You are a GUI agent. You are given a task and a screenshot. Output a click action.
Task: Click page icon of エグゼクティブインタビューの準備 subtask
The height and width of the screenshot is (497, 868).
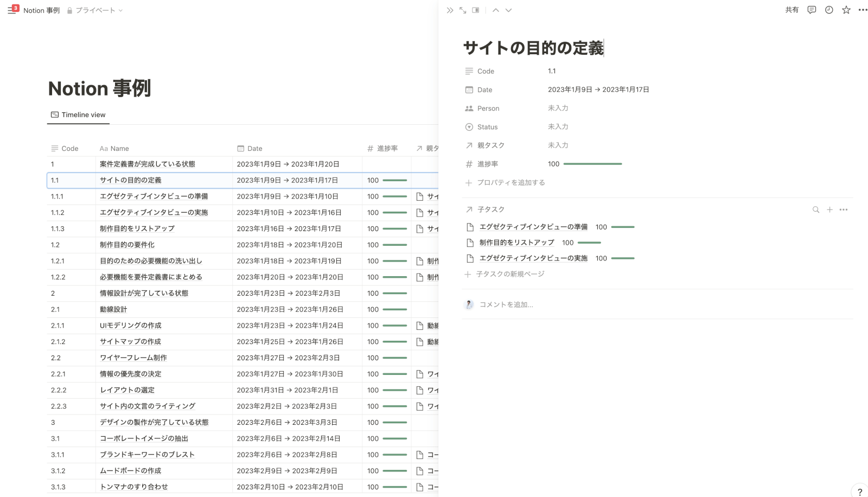click(470, 227)
